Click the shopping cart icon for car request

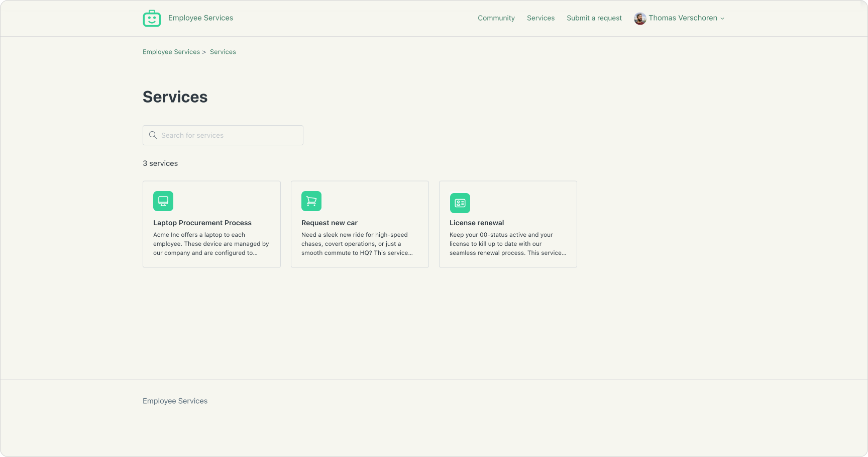(x=311, y=201)
